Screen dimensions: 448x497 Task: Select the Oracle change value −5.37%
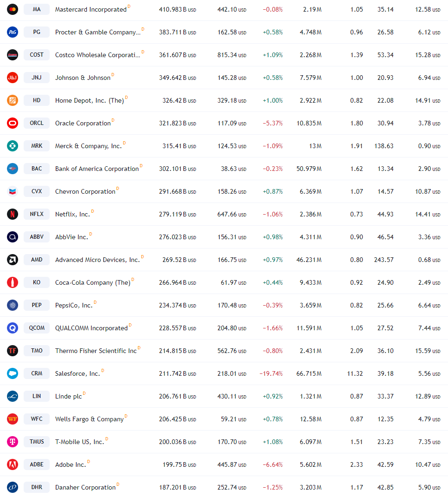[x=273, y=123]
